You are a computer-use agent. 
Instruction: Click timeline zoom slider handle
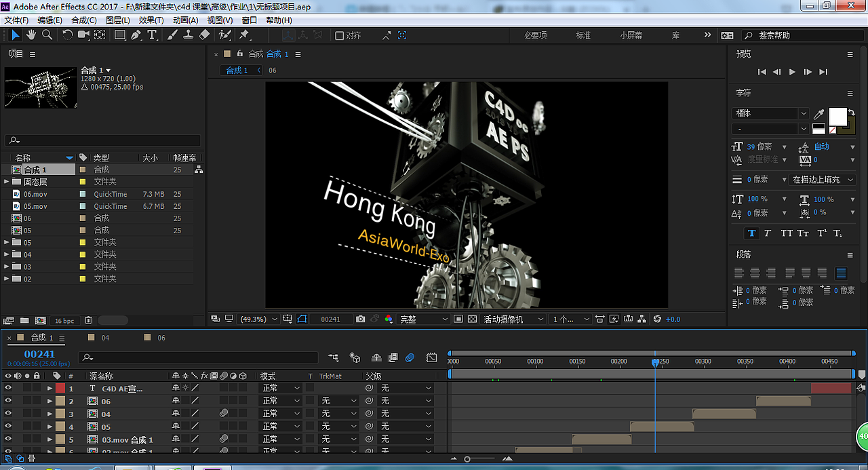coord(467,459)
